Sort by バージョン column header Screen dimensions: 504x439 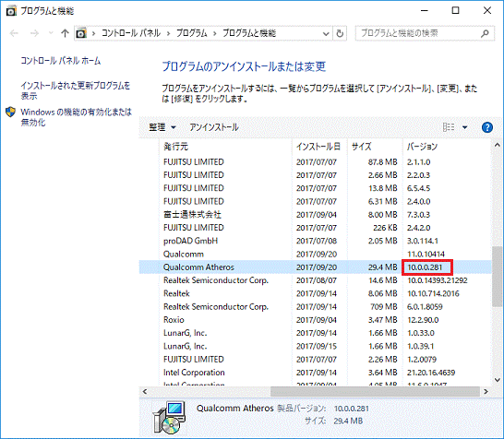tap(447, 147)
